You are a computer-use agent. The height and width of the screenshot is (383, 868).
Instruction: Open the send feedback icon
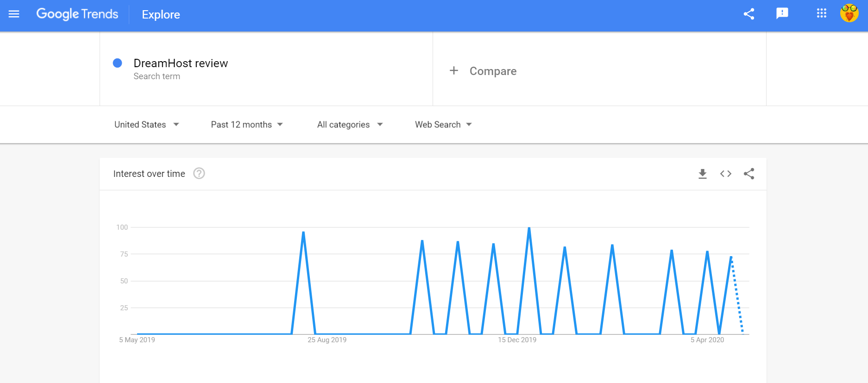[782, 14]
